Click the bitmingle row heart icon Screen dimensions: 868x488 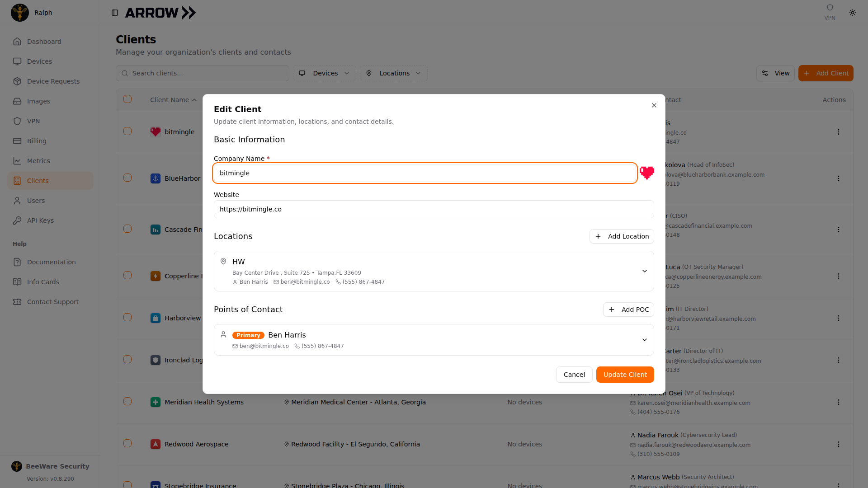[156, 132]
